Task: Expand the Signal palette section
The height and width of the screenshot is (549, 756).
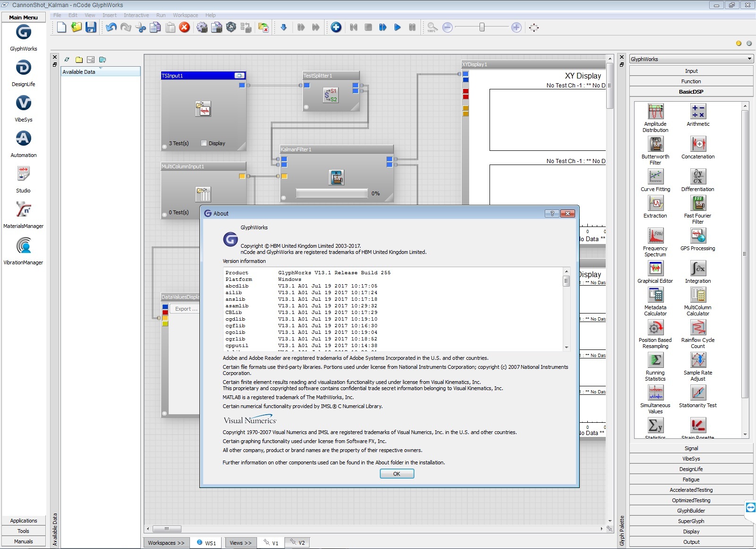Action: click(x=691, y=448)
